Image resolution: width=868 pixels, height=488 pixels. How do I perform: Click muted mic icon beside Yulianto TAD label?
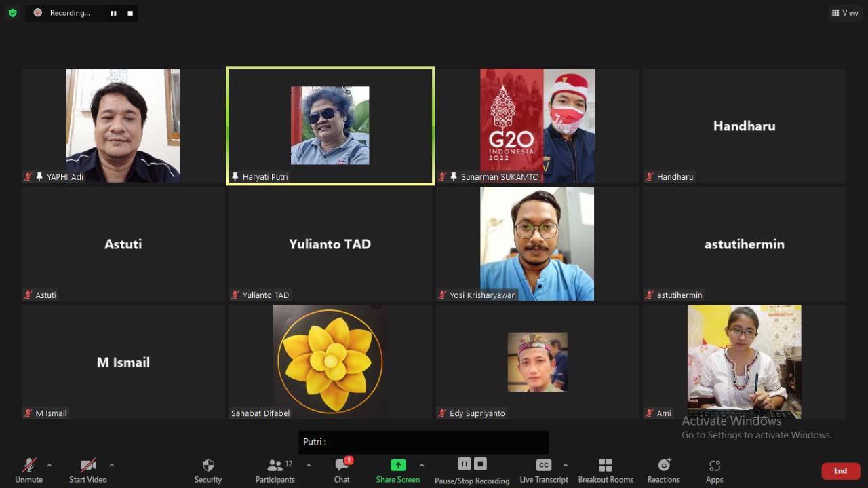(236, 295)
